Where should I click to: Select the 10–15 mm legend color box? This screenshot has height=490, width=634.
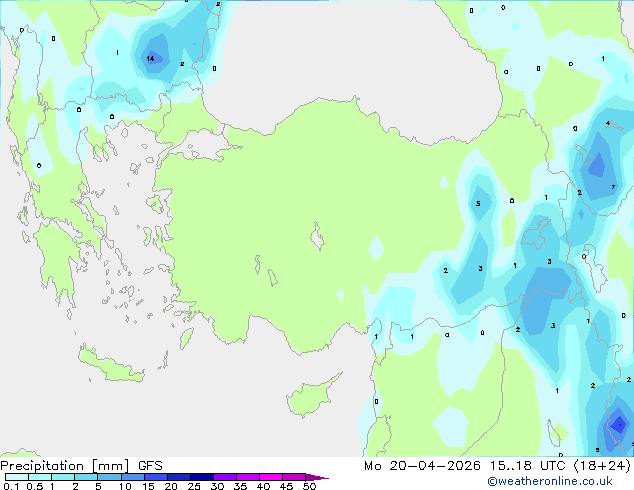132,477
